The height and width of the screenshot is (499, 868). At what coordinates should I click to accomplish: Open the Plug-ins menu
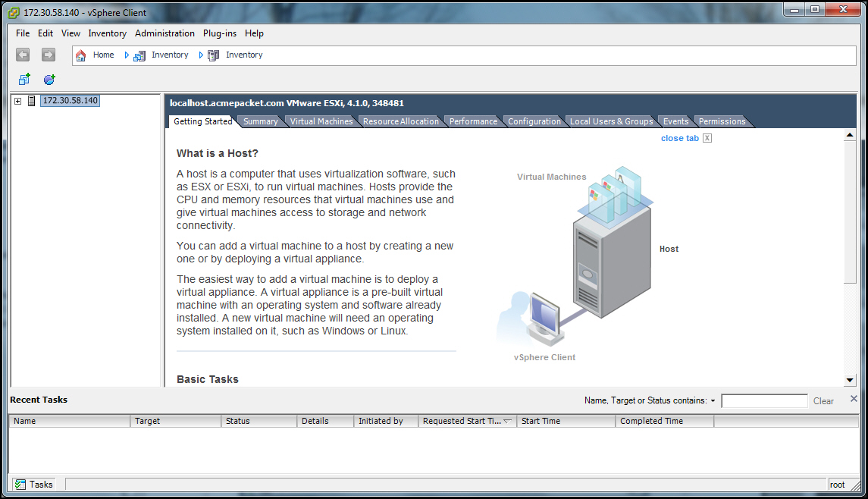[220, 33]
